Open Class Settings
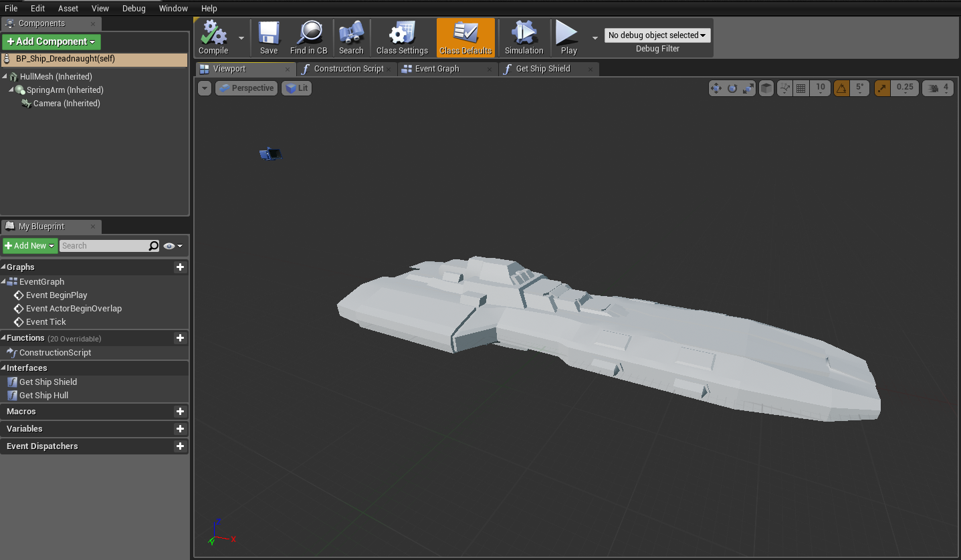The height and width of the screenshot is (560, 961). (x=402, y=37)
